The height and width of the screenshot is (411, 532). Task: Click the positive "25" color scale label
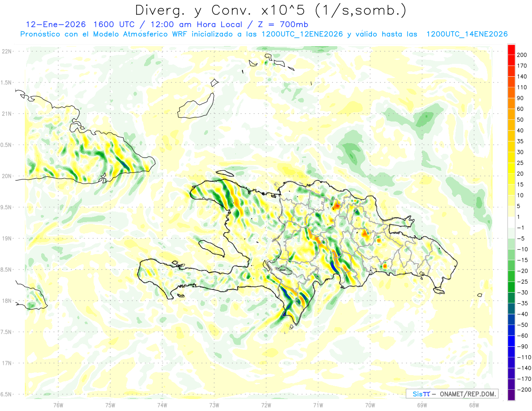[520, 163]
